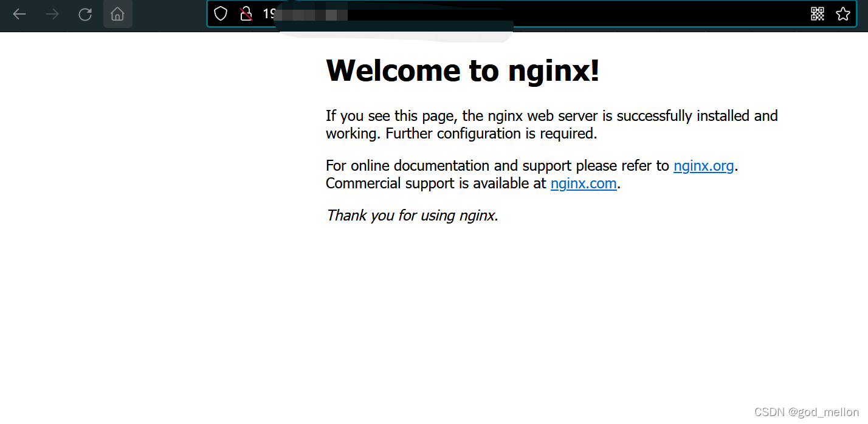Open the browser home page icon

[118, 14]
